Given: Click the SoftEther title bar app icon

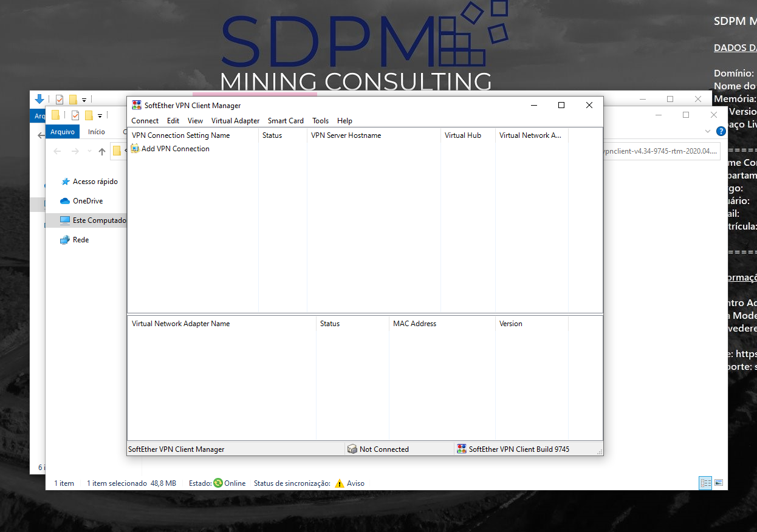Looking at the screenshot, I should coord(137,105).
